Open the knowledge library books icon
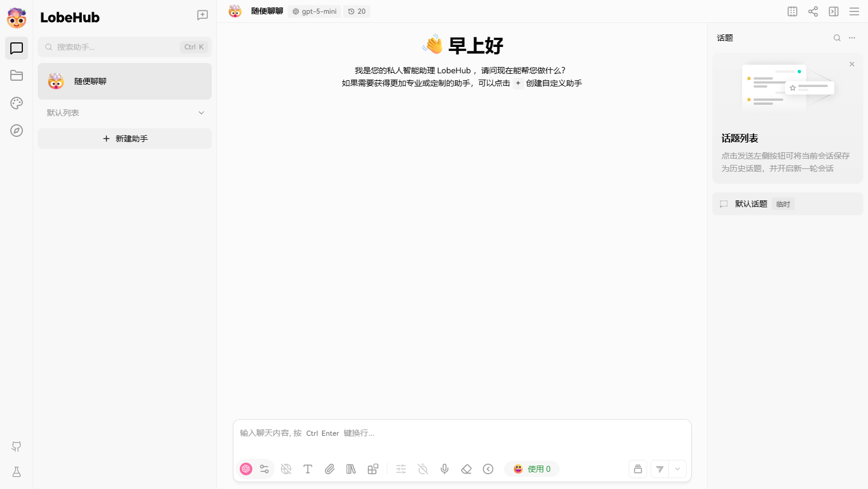The height and width of the screenshot is (489, 868). point(351,469)
